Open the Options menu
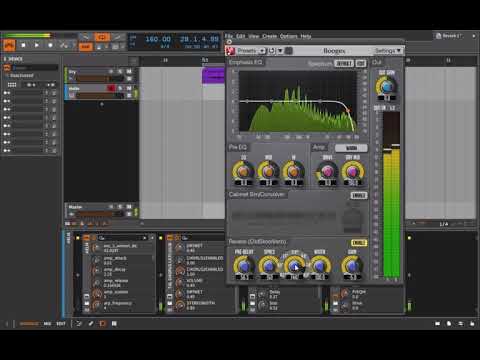This screenshot has width=480, height=360. pyautogui.click(x=288, y=36)
